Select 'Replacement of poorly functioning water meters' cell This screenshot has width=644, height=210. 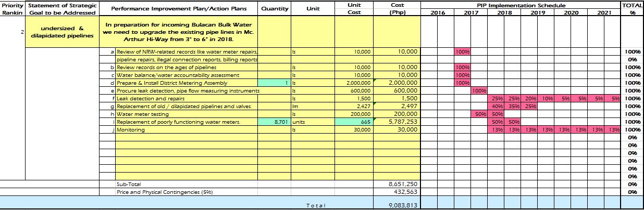tap(187, 122)
